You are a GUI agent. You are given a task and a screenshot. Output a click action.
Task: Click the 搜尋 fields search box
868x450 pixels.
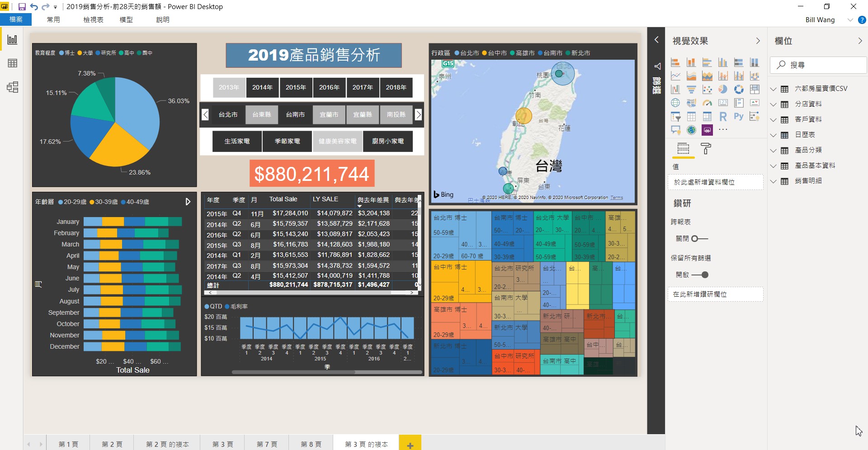(x=818, y=65)
